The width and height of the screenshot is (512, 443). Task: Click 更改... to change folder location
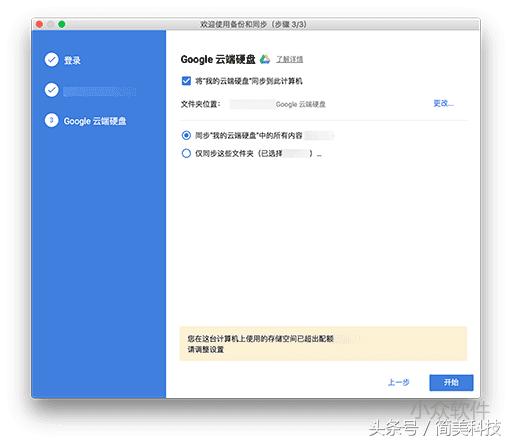(443, 103)
